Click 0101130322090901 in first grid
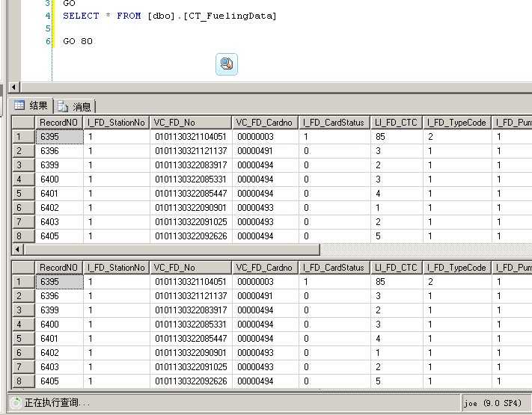This screenshot has height=415, width=532. tap(191, 208)
